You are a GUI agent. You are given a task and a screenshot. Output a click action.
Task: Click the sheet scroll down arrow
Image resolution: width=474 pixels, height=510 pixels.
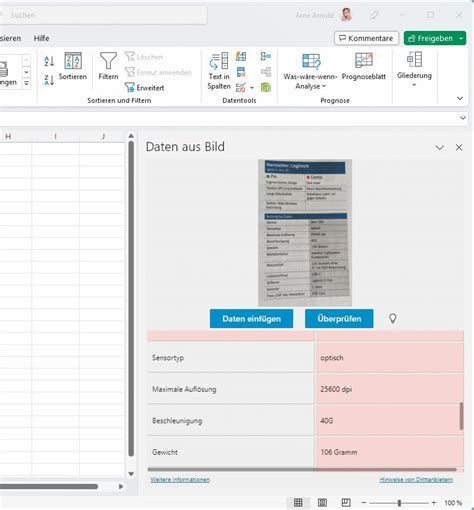[x=131, y=474]
